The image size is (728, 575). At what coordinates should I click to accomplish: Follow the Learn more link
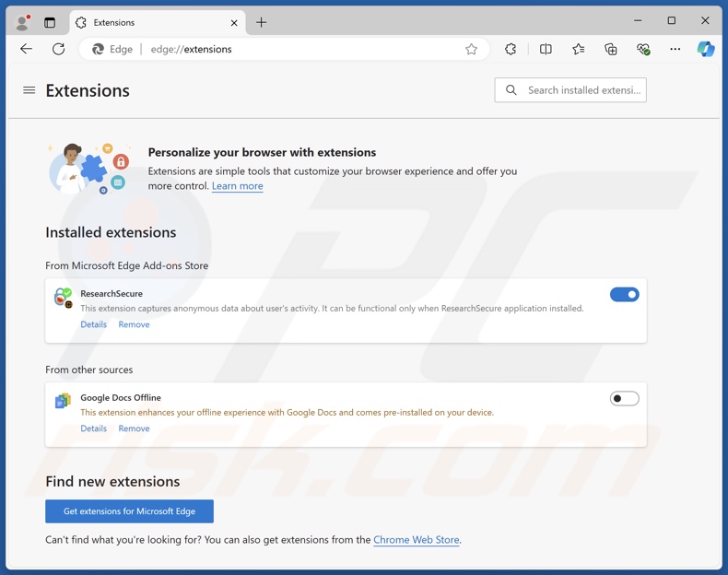237,186
